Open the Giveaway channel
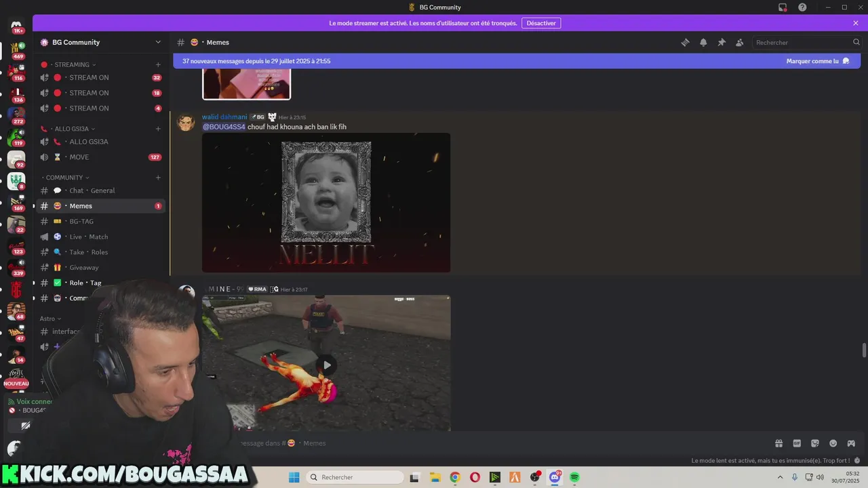The width and height of the screenshot is (868, 488). pos(100,268)
